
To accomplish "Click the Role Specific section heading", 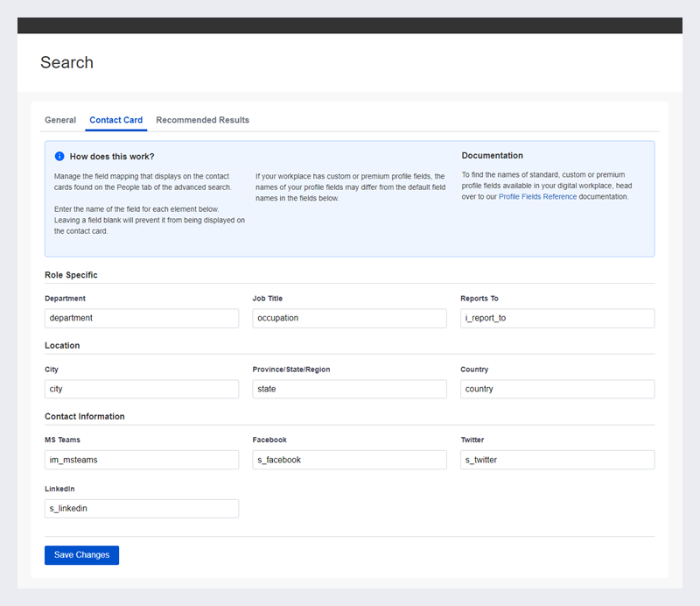I will [71, 275].
